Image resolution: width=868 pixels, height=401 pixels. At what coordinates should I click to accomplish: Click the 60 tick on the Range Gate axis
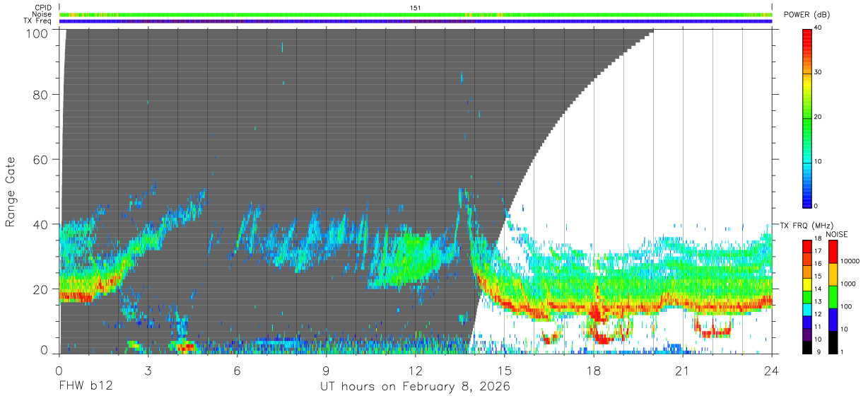click(x=40, y=159)
